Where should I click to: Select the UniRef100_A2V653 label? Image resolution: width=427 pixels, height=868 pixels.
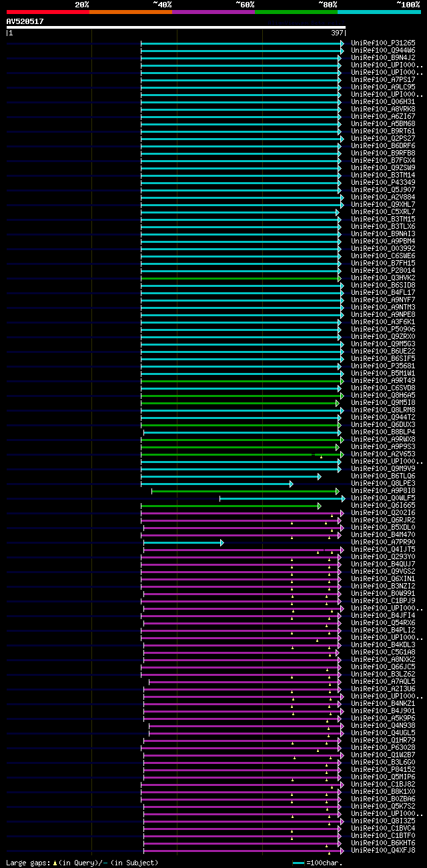383,454
